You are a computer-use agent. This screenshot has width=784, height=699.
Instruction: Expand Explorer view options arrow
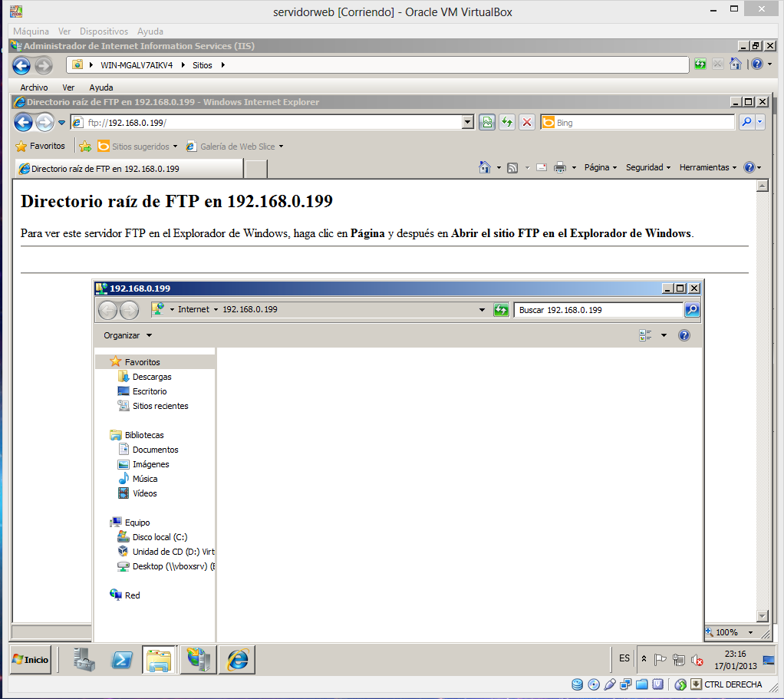(664, 335)
